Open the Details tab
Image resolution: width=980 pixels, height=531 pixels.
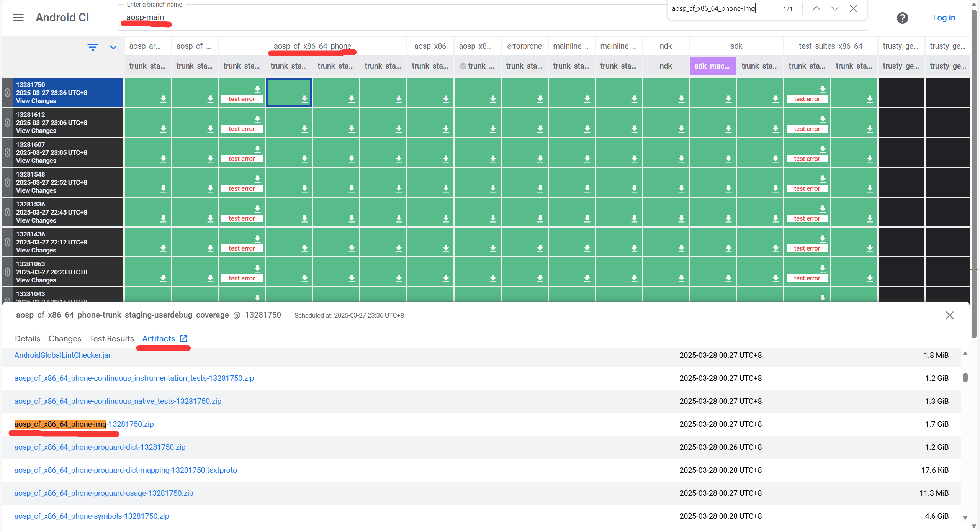coord(28,339)
